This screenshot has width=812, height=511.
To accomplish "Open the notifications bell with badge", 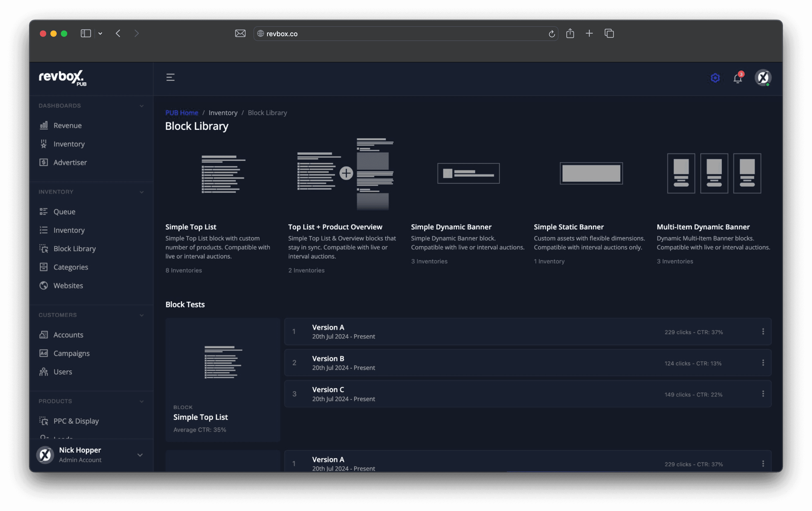I will (738, 77).
